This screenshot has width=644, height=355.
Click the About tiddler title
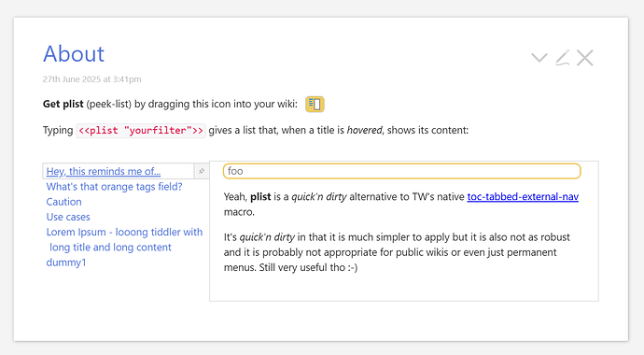click(x=74, y=54)
